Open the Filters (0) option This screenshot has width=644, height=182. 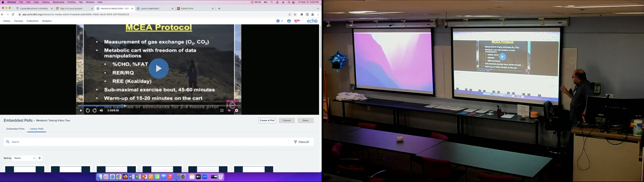(302, 142)
